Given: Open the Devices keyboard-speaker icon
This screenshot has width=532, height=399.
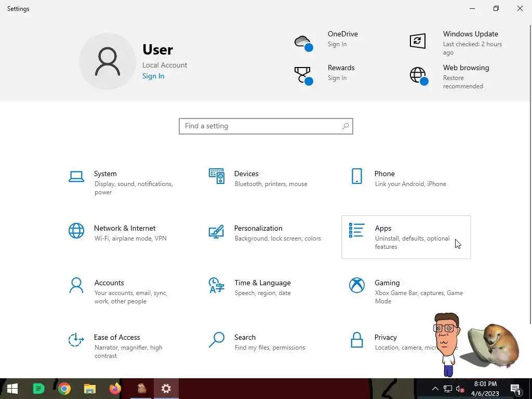Looking at the screenshot, I should (x=217, y=176).
